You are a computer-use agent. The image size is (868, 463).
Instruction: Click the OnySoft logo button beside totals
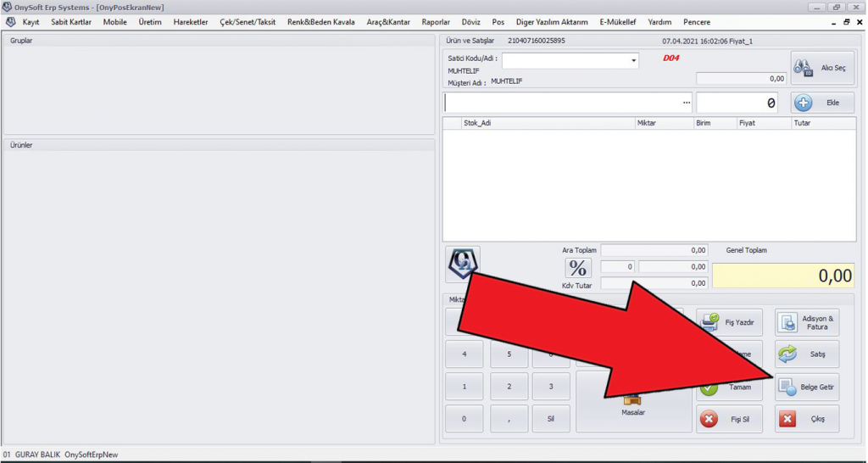click(462, 265)
